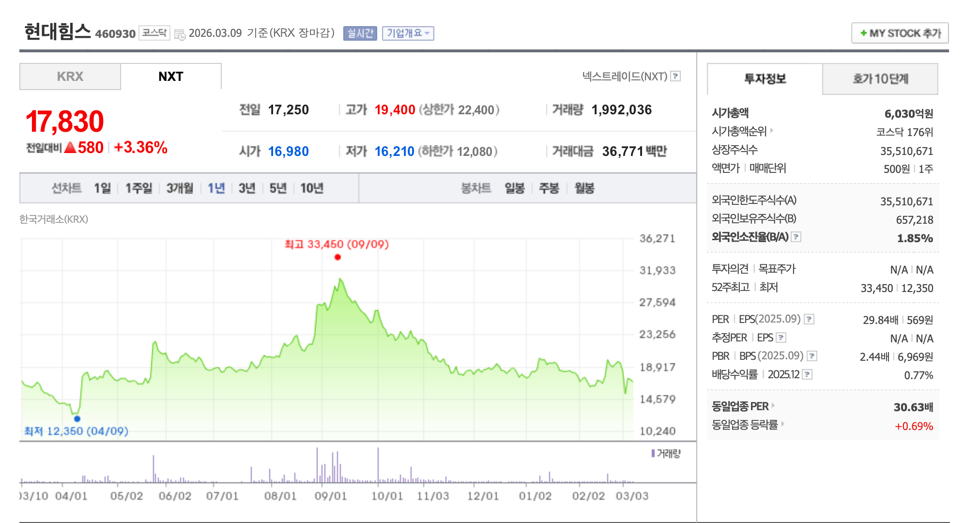
Task: Expand the 시가총액순위 arrow link
Action: (772, 130)
